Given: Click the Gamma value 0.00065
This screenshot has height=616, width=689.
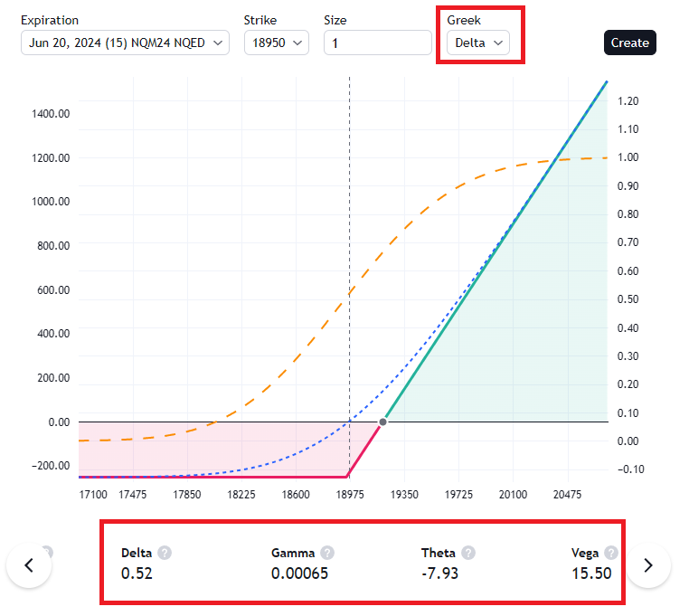Looking at the screenshot, I should tap(299, 573).
